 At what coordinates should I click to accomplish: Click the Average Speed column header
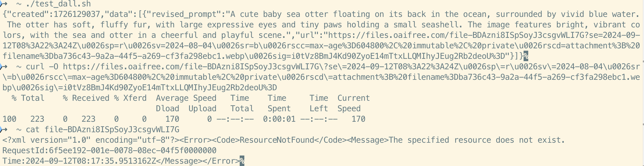[186, 98]
